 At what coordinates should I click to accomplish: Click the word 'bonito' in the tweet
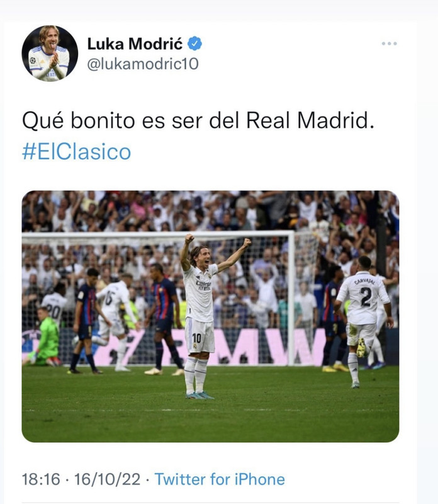(103, 120)
